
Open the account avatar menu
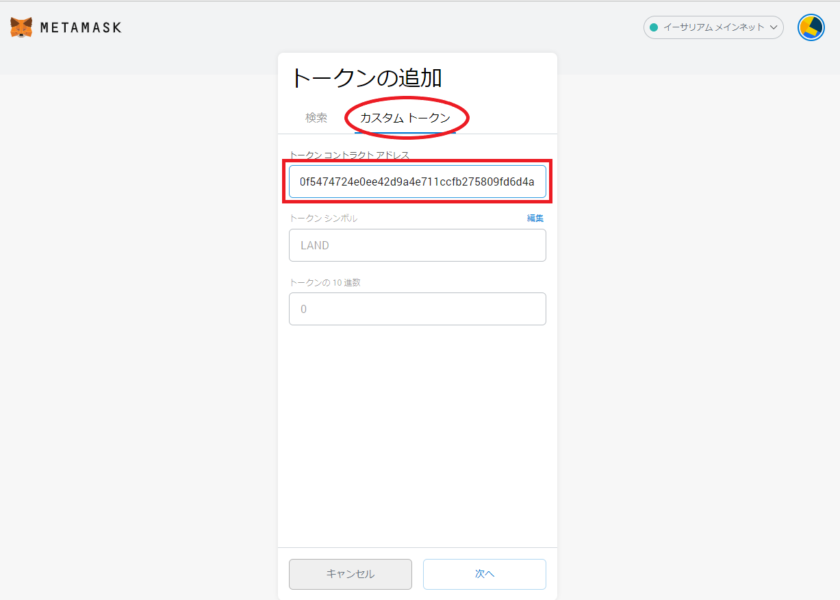click(811, 27)
